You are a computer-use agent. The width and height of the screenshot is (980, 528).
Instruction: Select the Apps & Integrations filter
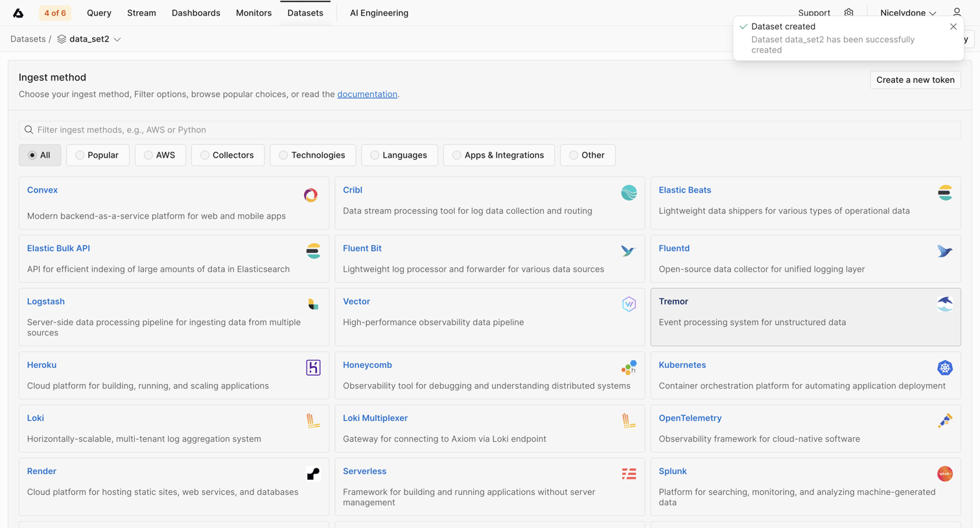coord(498,155)
